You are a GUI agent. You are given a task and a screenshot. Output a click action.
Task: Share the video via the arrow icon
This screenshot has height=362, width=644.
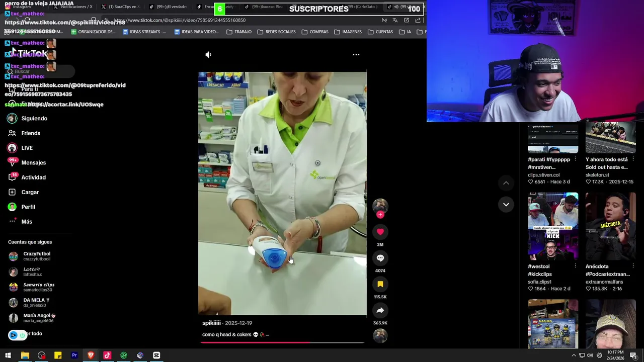[380, 310]
